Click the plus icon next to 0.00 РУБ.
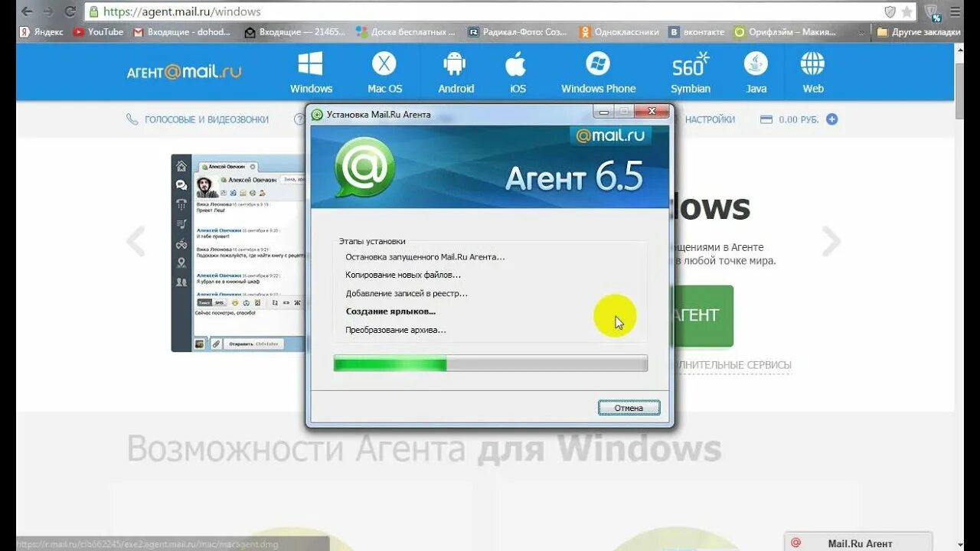This screenshot has height=551, width=980. pos(831,119)
